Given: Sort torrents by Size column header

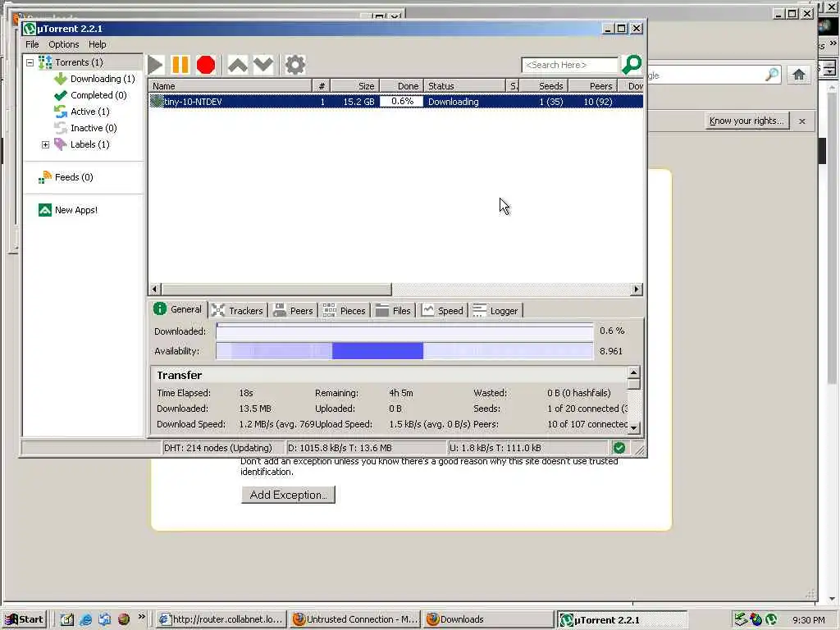Looking at the screenshot, I should click(355, 85).
